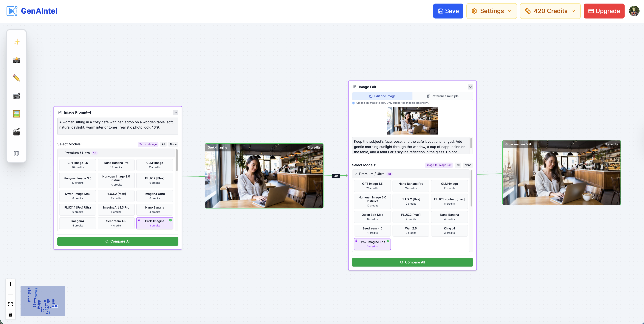Select the sparkles AI tool in the sidebar
The image size is (644, 324).
click(x=16, y=41)
